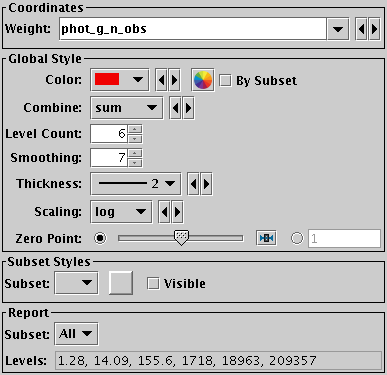The width and height of the screenshot is (387, 375).
Task: Step to previous Scaling with left arrow
Action: (x=164, y=212)
